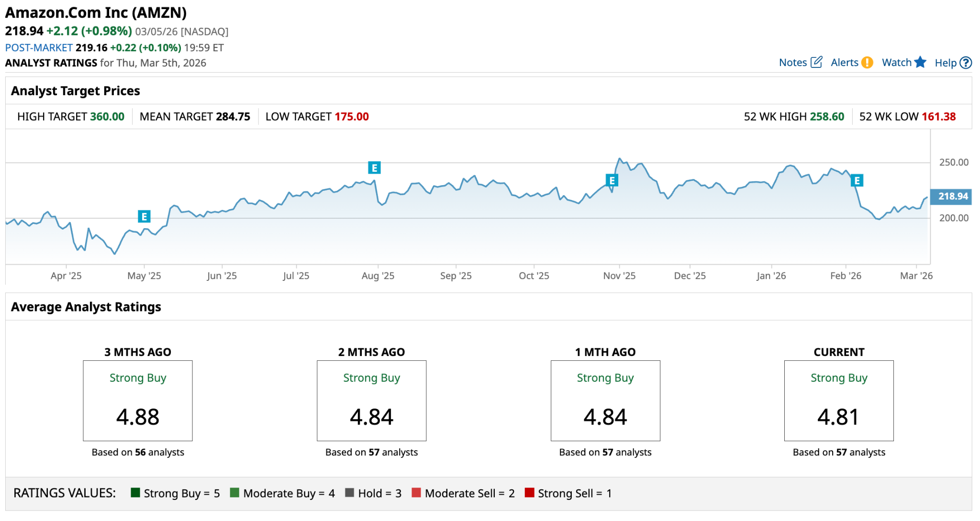
Task: Click the green Moderate Buy swatch
Action: 234,493
